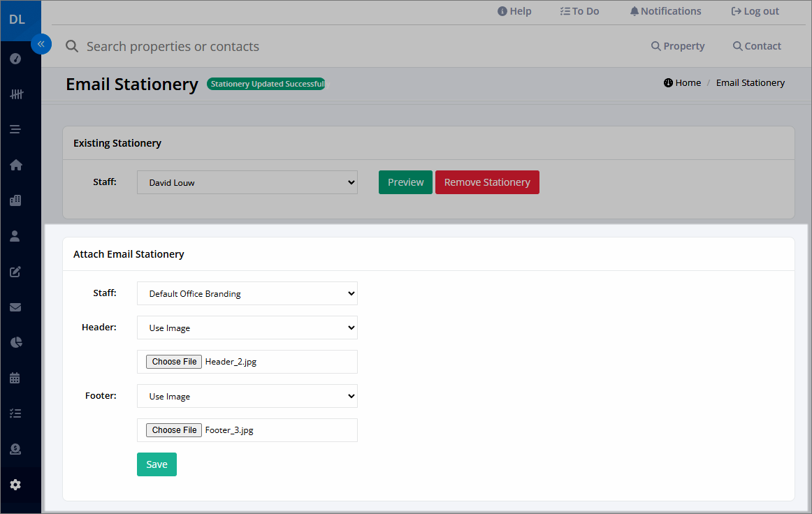Open the checklist tasks icon in sidebar
Viewport: 812px width, 514px height.
tap(15, 413)
